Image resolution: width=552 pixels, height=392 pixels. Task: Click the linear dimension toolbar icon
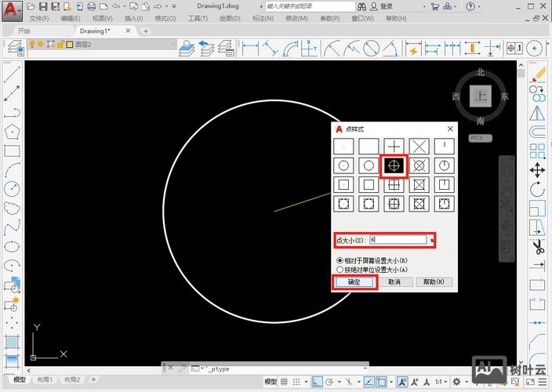[x=251, y=49]
